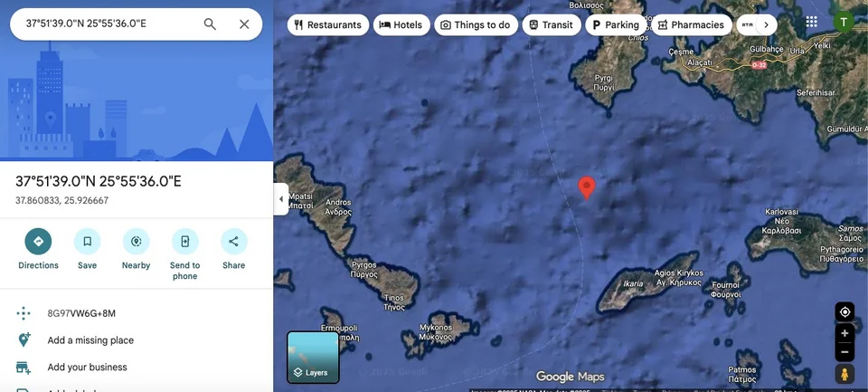Viewport: 868px width, 392px height.
Task: Zoom out of the map
Action: click(x=844, y=351)
